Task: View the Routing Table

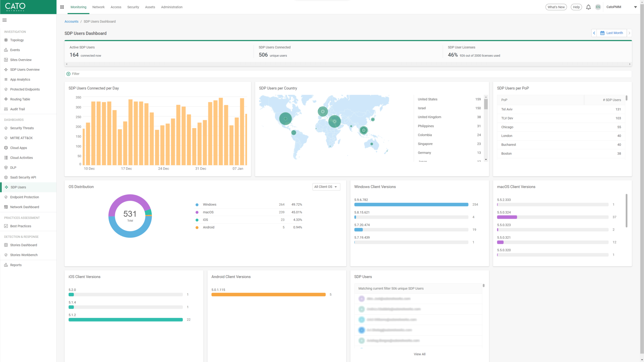Action: (x=20, y=99)
